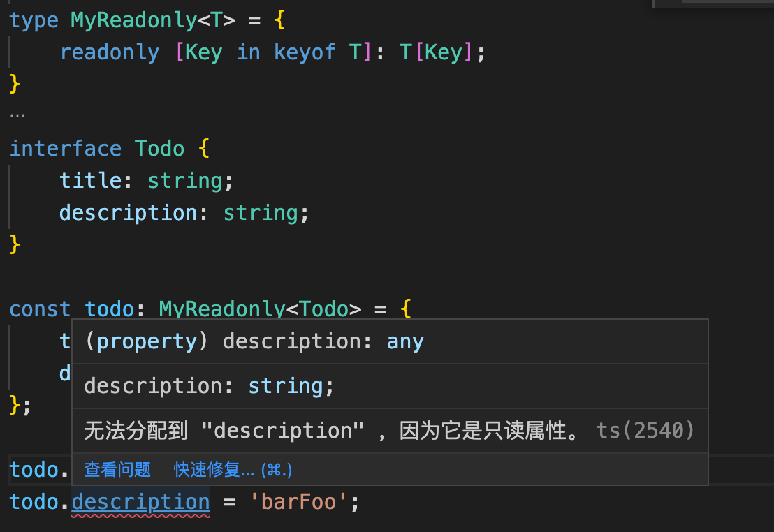Click Todo in the interface declaration
Image resolution: width=774 pixels, height=532 pixels.
coord(159,149)
